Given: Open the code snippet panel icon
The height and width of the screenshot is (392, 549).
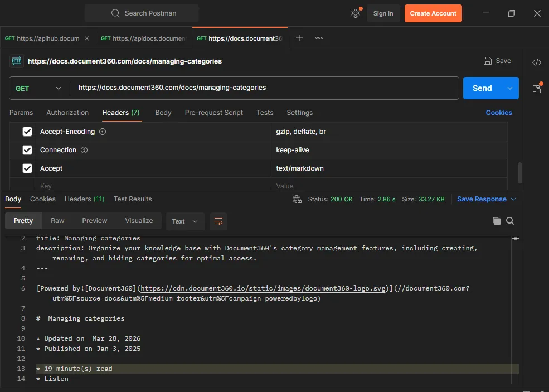Looking at the screenshot, I should (x=536, y=62).
